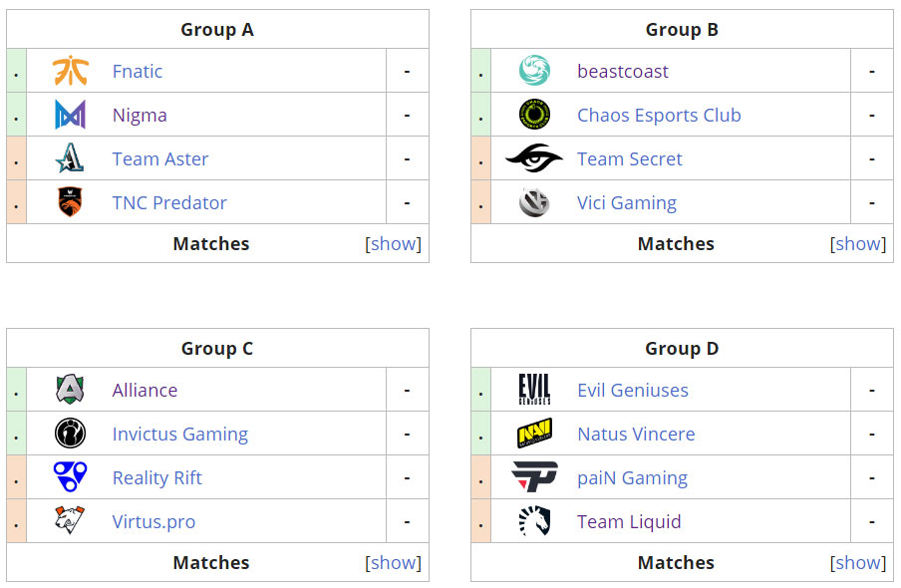Click the Invictus Gaming logo

(69, 434)
